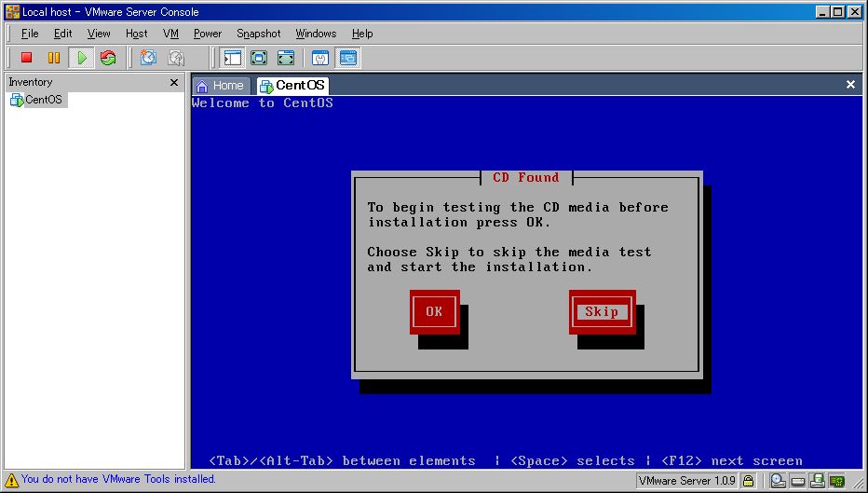Click the Quick Switch mode toolbar icon
The height and width of the screenshot is (493, 868).
tap(259, 58)
